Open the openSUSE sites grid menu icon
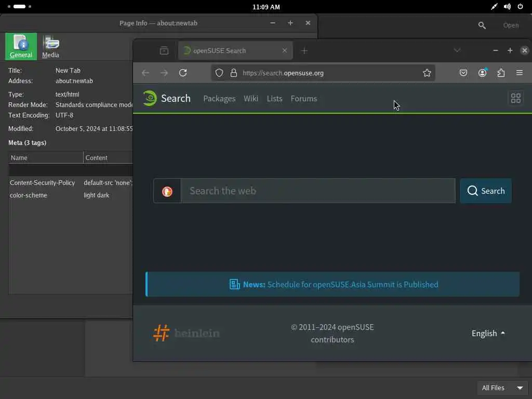Image resolution: width=532 pixels, height=399 pixels. point(516,98)
